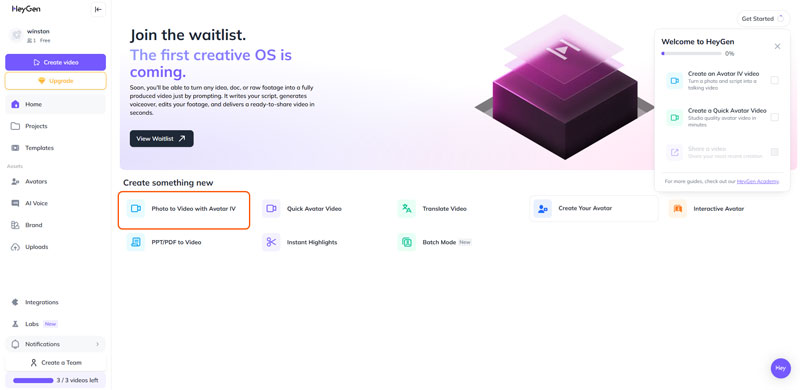Check the Create a Quick Avatar Video box

774,117
